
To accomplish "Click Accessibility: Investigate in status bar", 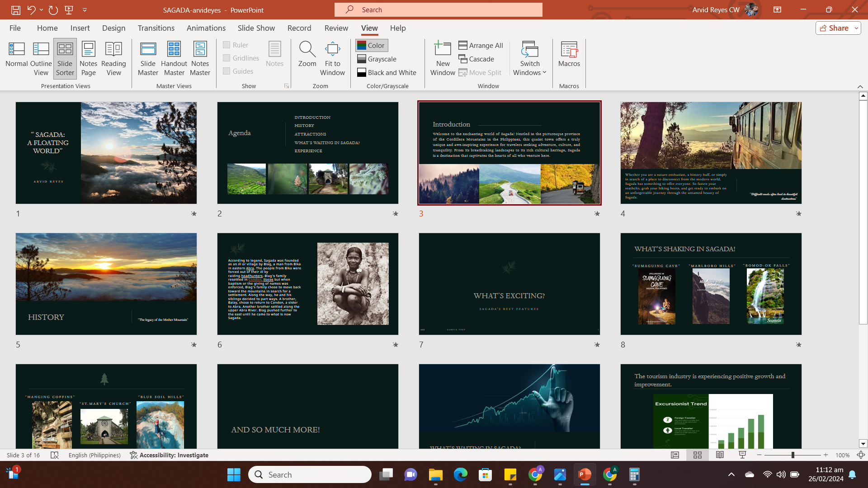I will click(x=169, y=455).
